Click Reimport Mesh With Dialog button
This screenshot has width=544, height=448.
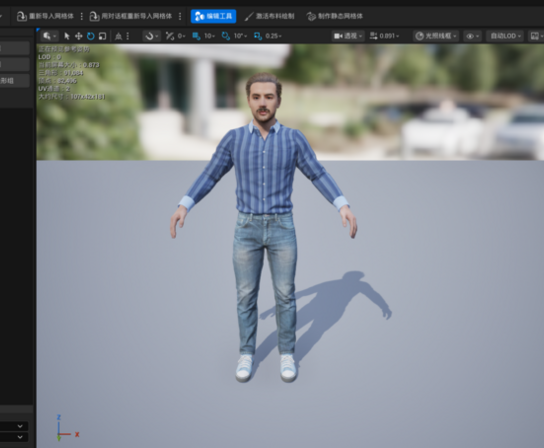(131, 16)
